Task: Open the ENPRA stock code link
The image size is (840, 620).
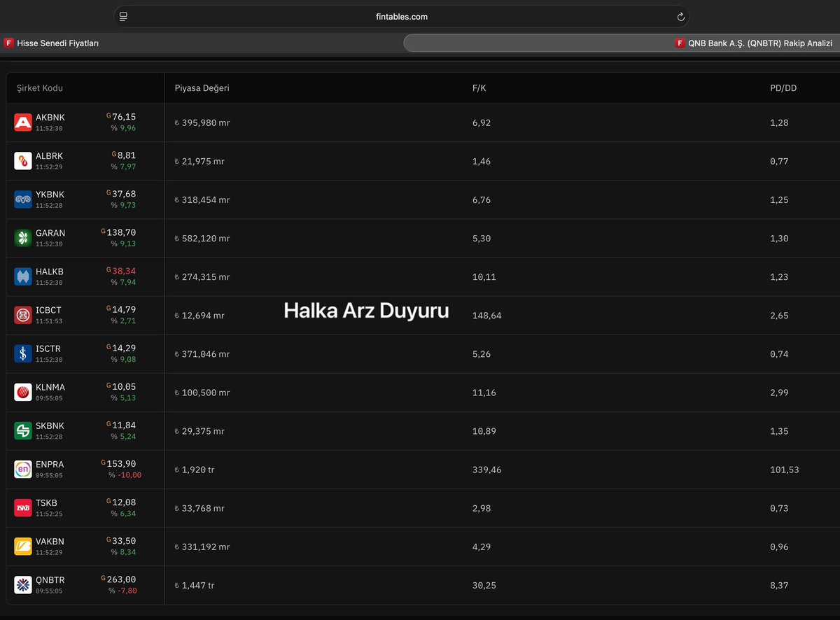Action: coord(49,464)
